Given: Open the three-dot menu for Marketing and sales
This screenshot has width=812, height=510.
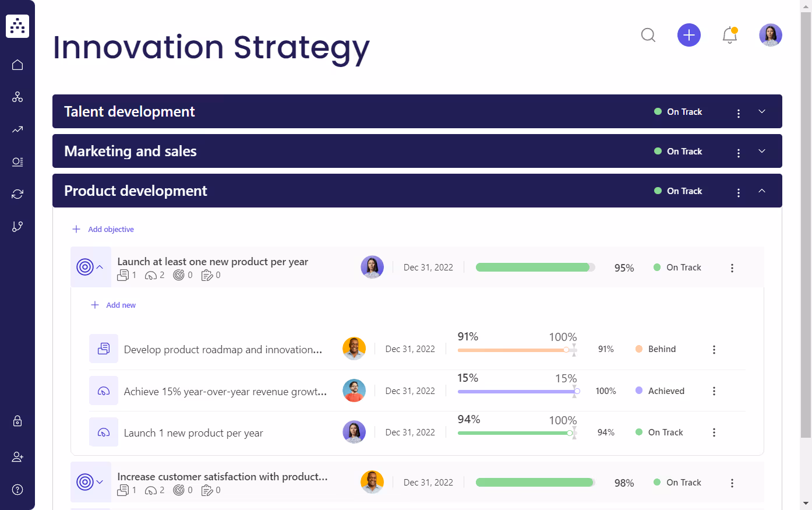Looking at the screenshot, I should pyautogui.click(x=739, y=152).
